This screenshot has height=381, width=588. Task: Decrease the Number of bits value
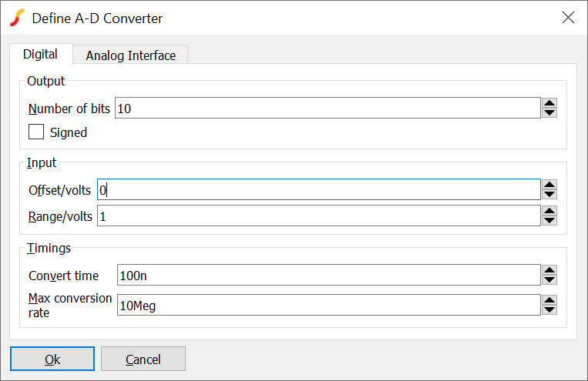[x=549, y=113]
